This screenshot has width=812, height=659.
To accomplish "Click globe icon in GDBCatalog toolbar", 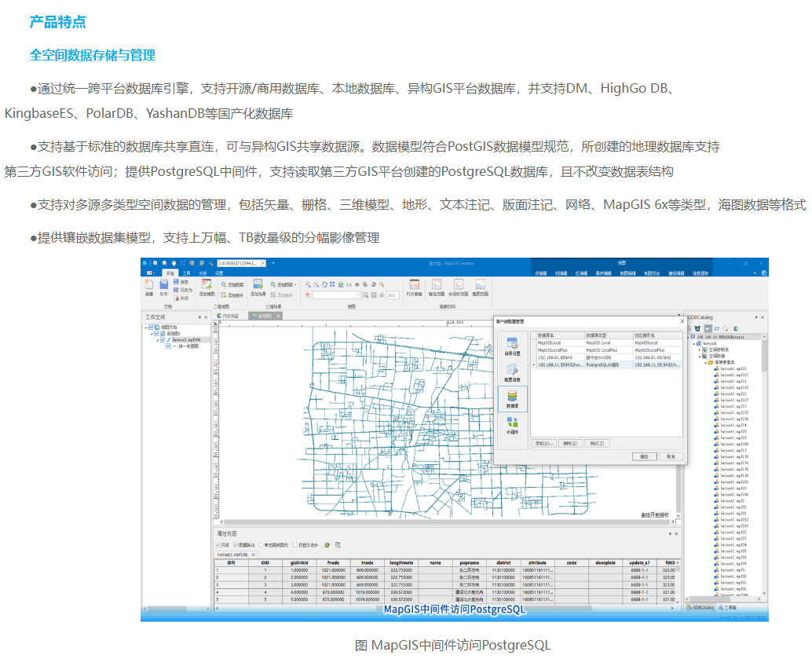I will click(x=736, y=328).
